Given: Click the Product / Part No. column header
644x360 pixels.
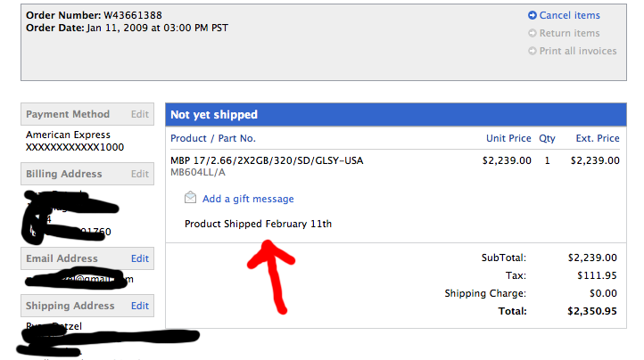Looking at the screenshot, I should pyautogui.click(x=213, y=138).
